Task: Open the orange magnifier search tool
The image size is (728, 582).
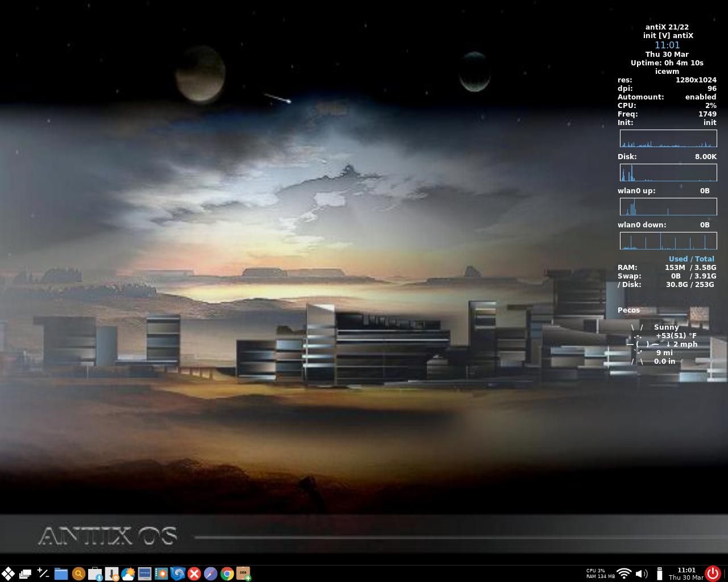Action: point(78,573)
